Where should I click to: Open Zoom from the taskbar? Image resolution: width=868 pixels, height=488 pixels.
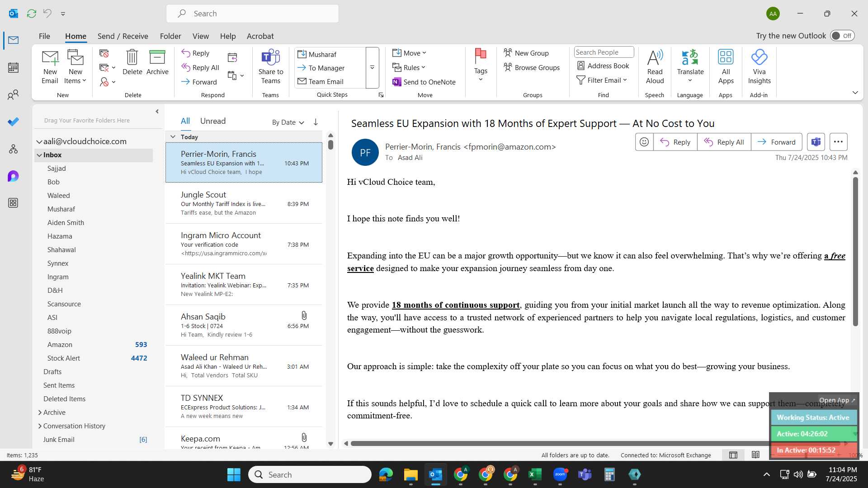click(560, 474)
